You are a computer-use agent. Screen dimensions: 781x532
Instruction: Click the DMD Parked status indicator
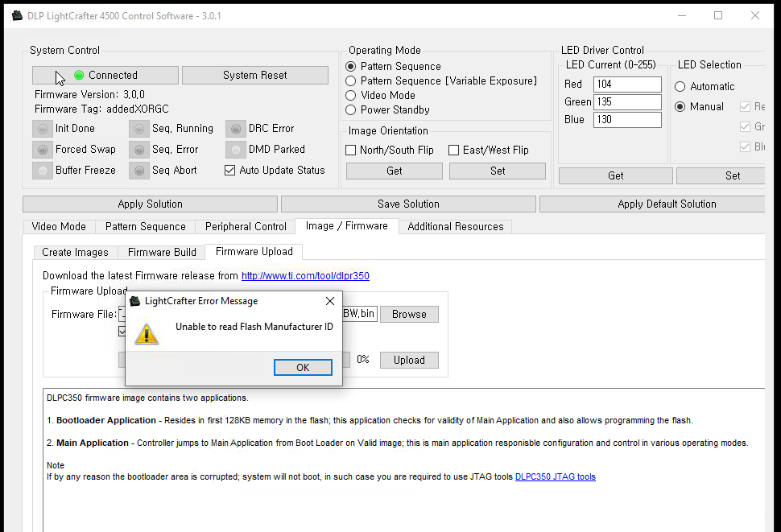(x=236, y=150)
